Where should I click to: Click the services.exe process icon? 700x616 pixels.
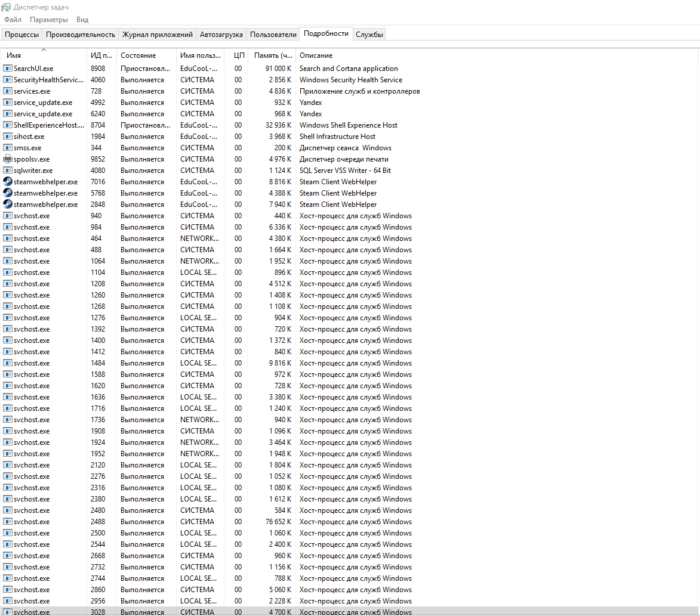point(8,91)
